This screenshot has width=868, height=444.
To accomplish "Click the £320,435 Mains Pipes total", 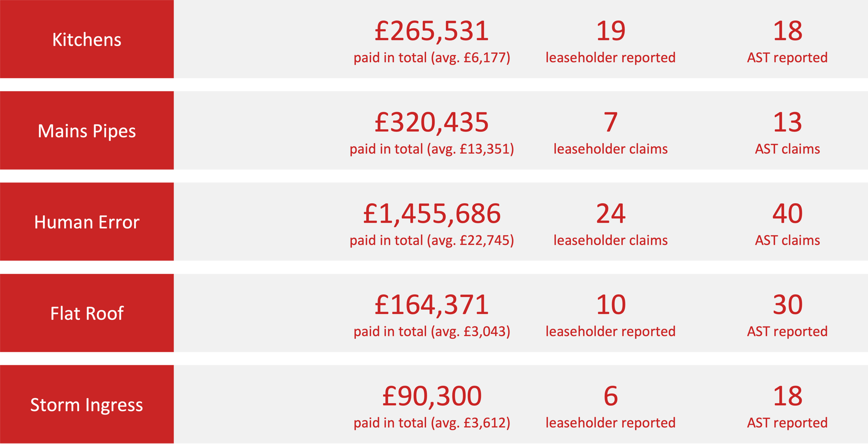I will (432, 122).
